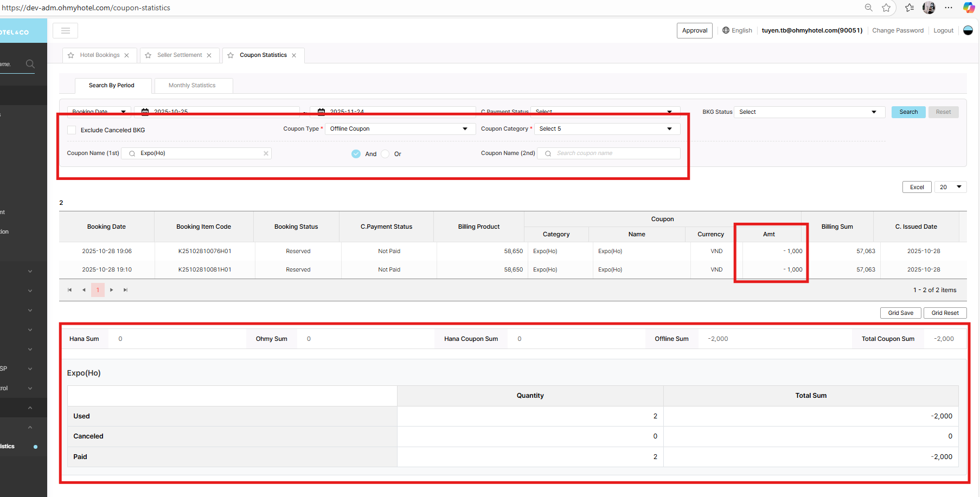Open the Coupon Category dropdown

606,129
